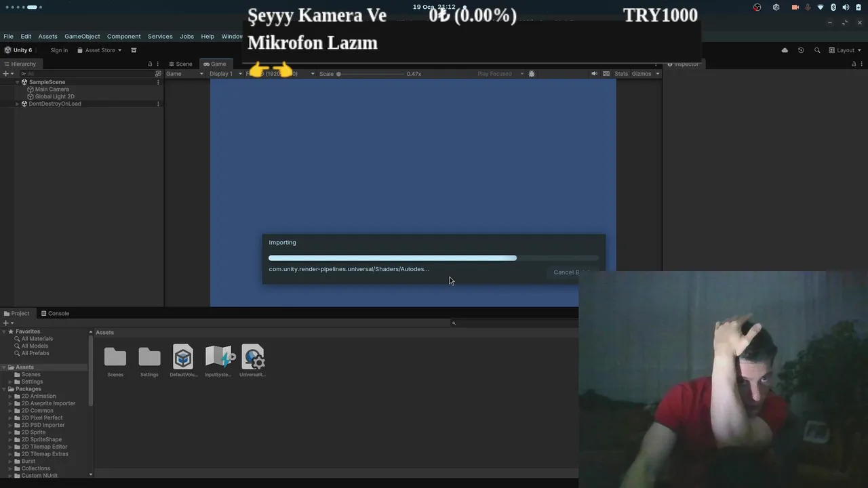This screenshot has width=868, height=488.
Task: Open the Bluetooth tray icon
Action: coord(833,7)
